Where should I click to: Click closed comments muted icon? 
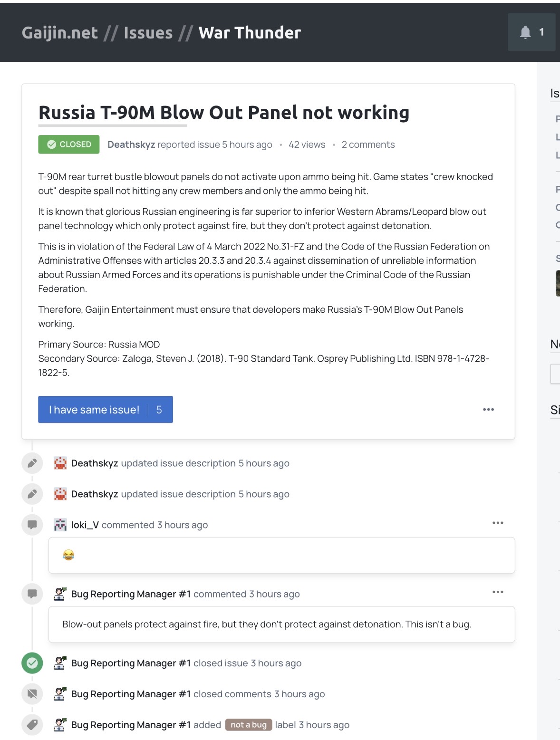click(x=32, y=694)
